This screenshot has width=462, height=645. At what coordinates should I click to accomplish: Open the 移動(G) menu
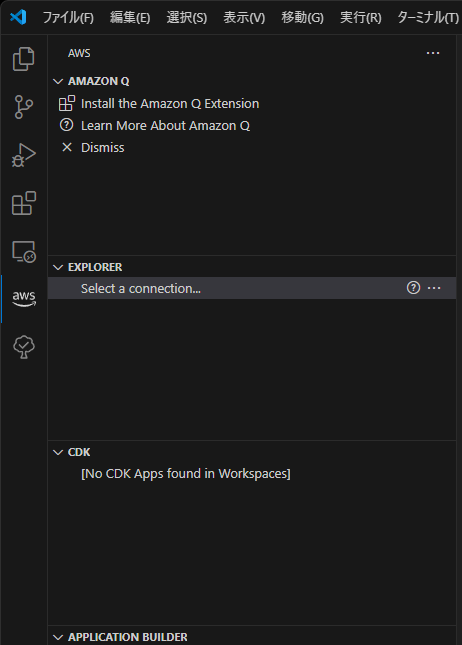click(302, 17)
